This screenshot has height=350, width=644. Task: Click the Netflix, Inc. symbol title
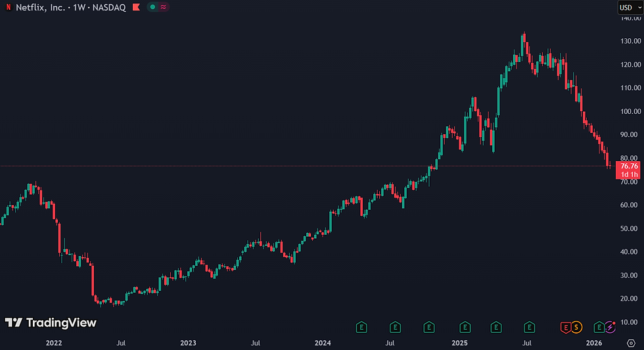tap(40, 7)
